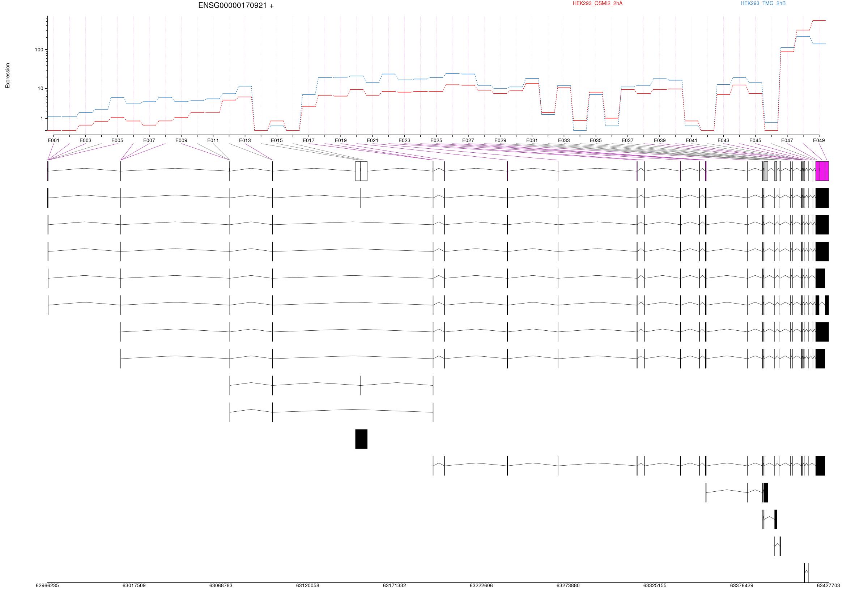Click genomic coordinate 62966235
The height and width of the screenshot is (593, 868).
coord(47,585)
